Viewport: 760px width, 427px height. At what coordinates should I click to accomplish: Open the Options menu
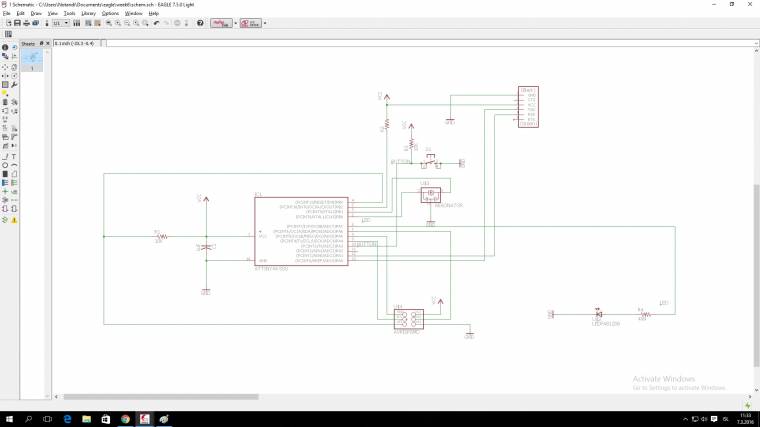coord(110,14)
